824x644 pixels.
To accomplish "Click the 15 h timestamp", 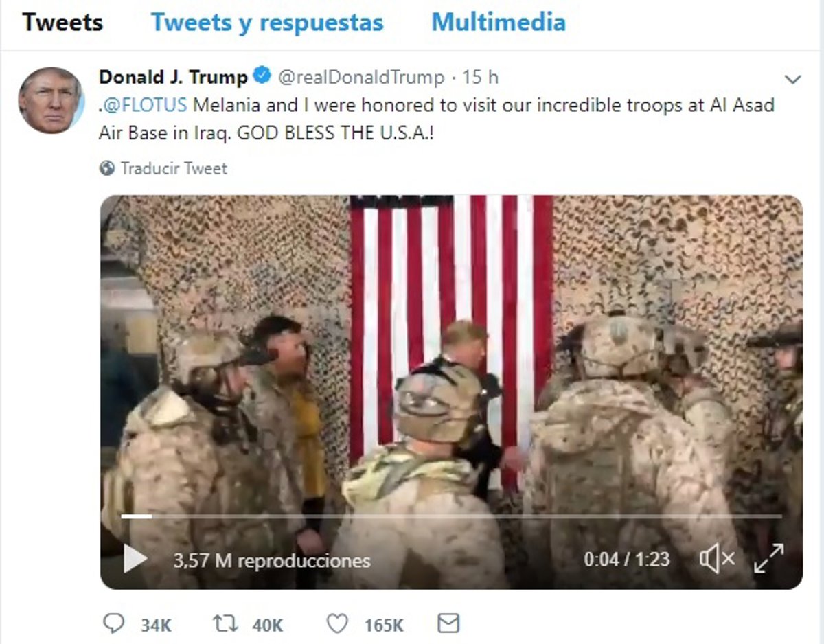I will (480, 78).
